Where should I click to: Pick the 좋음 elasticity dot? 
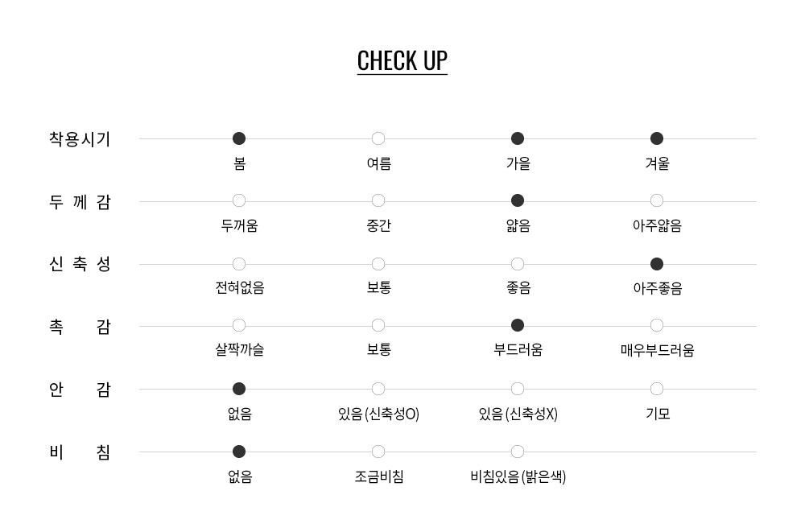click(518, 264)
